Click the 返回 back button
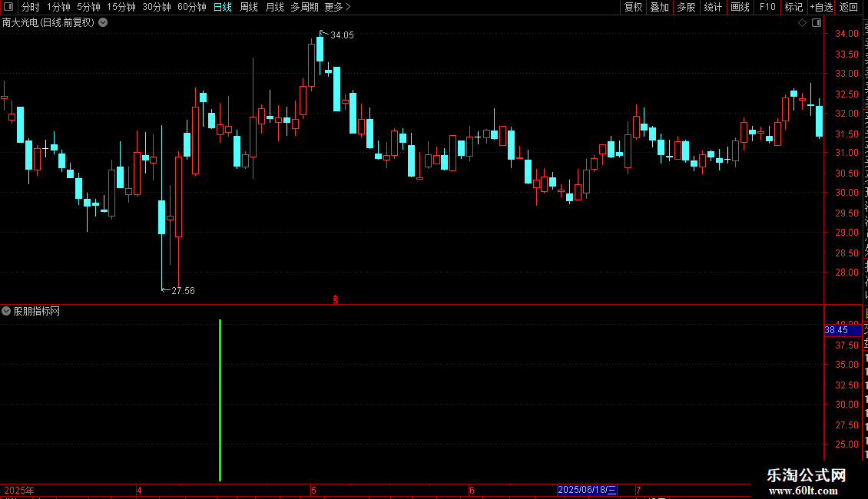The width and height of the screenshot is (868, 499). (849, 7)
